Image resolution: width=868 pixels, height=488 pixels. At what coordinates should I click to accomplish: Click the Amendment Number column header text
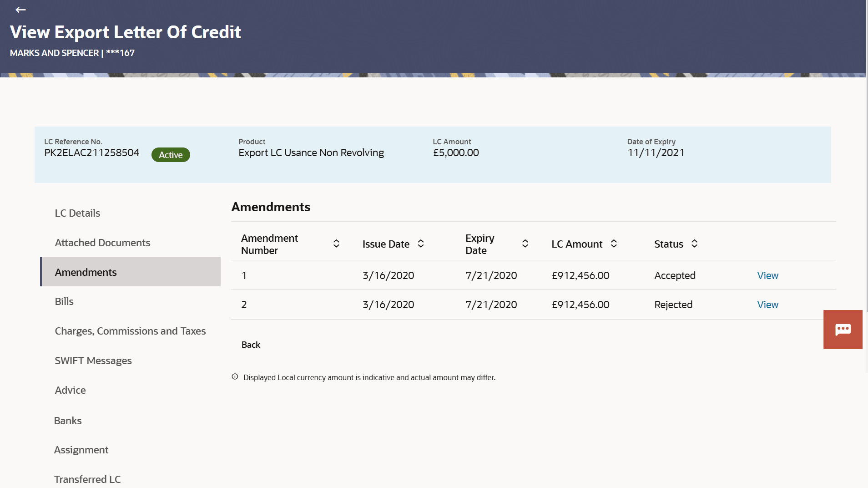pos(269,244)
